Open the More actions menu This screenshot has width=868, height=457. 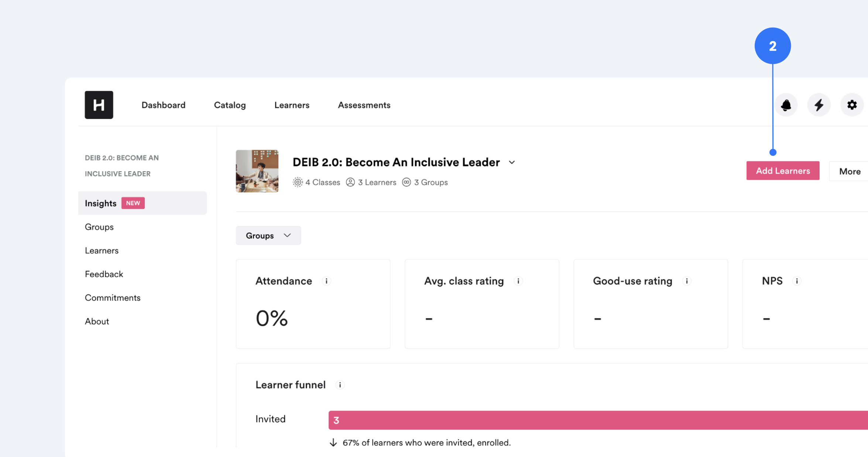849,171
